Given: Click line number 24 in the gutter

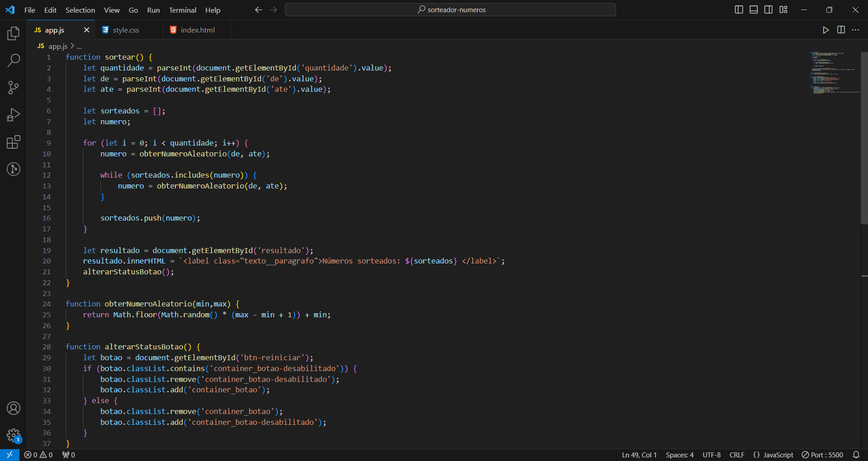Looking at the screenshot, I should pos(47,304).
